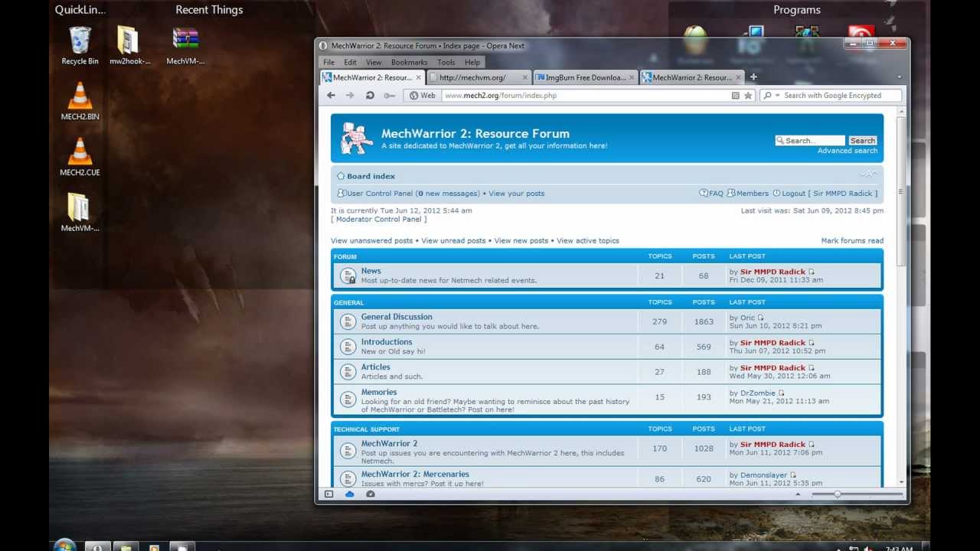View latest post icon in News row
Screen dimensions: 980x551
tap(812, 272)
